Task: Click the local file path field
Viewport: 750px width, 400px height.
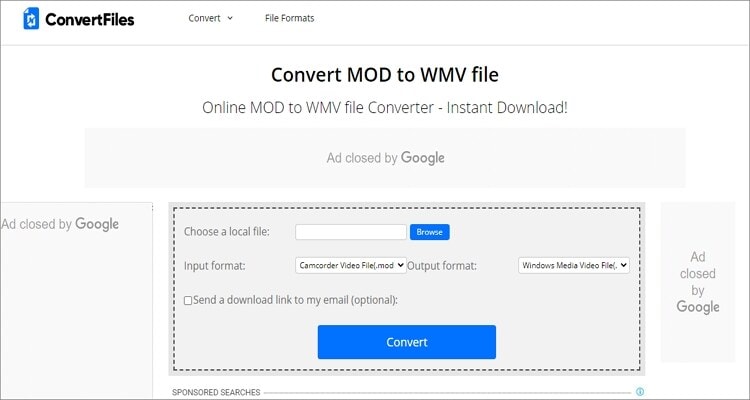Action: (351, 232)
